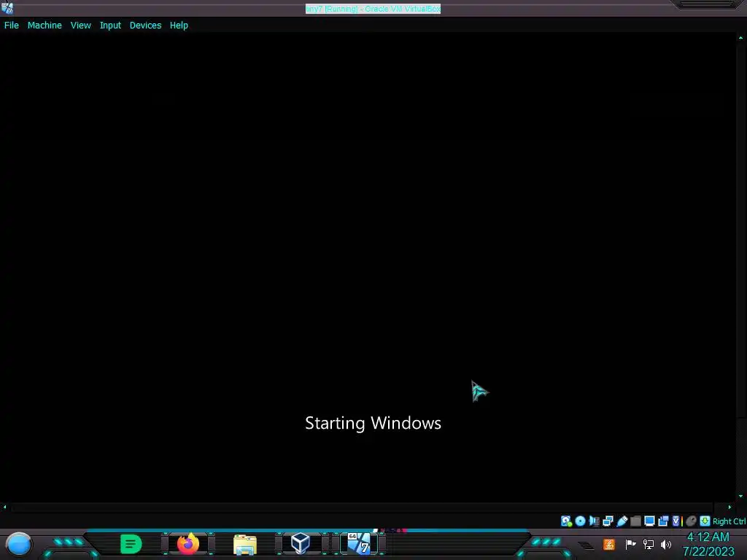Open the volume speaker tray icon
This screenshot has height=560, width=747.
point(665,544)
